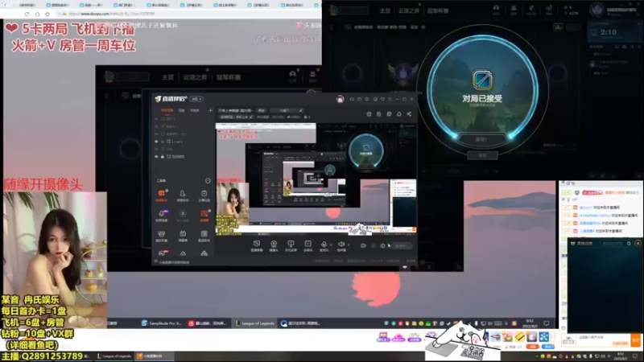The image size is (644, 362).
Task: Mute the microphone in streaming assistant
Action: [x=324, y=245]
